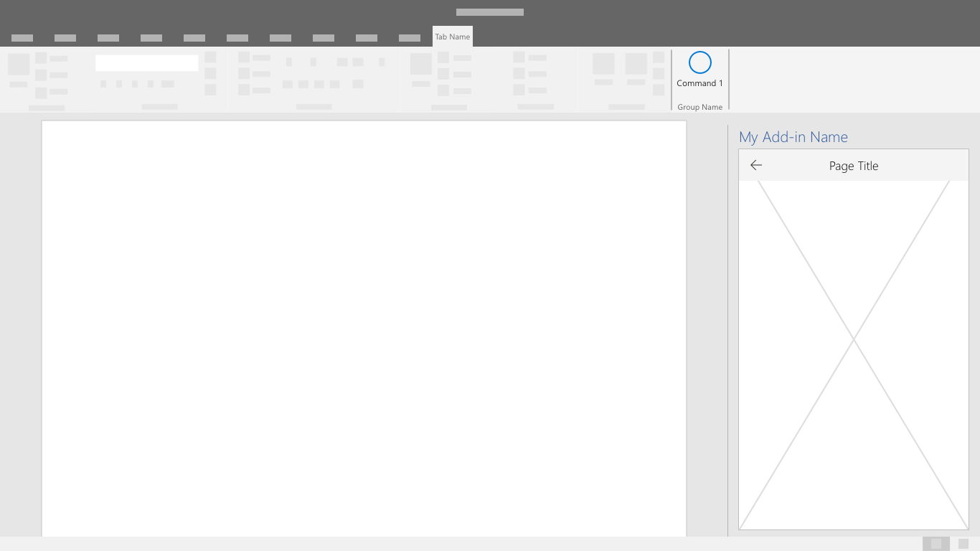Click the Page Title header in the task pane
The image size is (980, 551).
pyautogui.click(x=854, y=166)
